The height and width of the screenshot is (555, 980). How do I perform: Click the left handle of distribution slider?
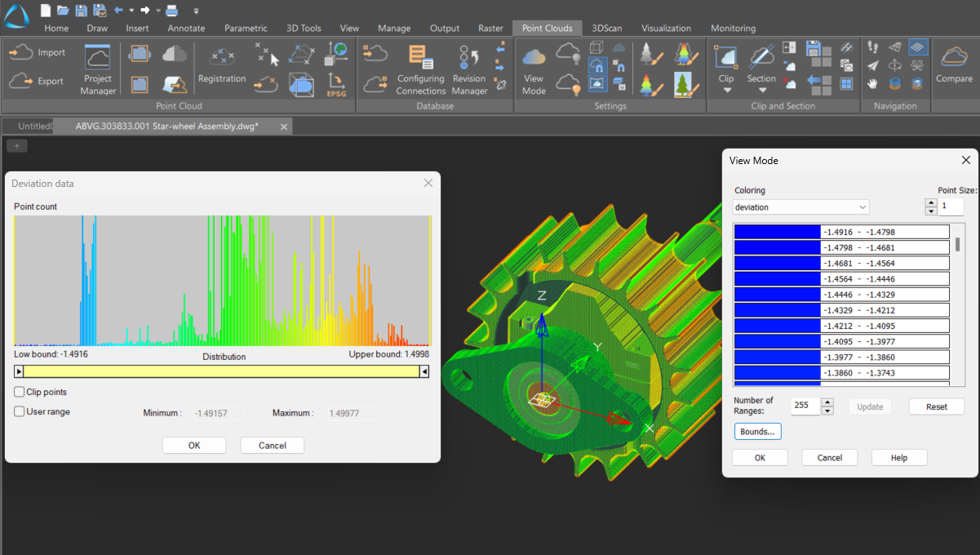20,371
